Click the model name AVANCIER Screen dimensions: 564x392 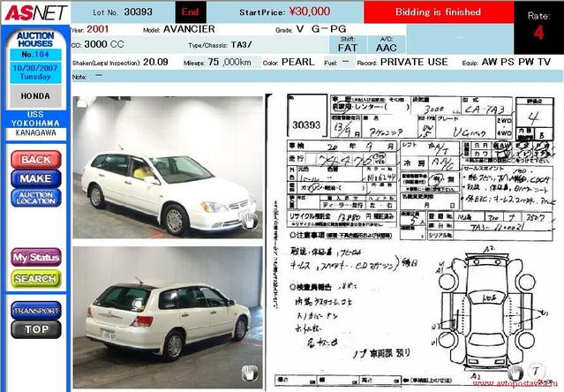coord(189,29)
